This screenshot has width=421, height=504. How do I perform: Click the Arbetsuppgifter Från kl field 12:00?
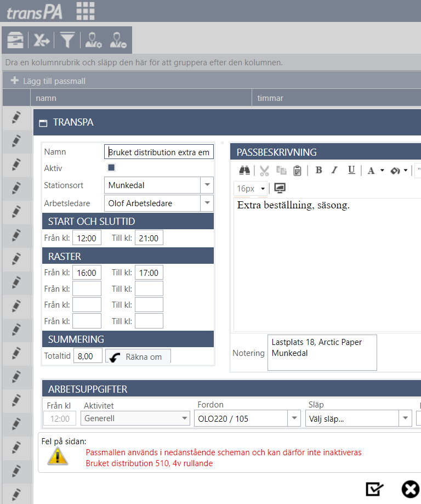click(x=60, y=418)
